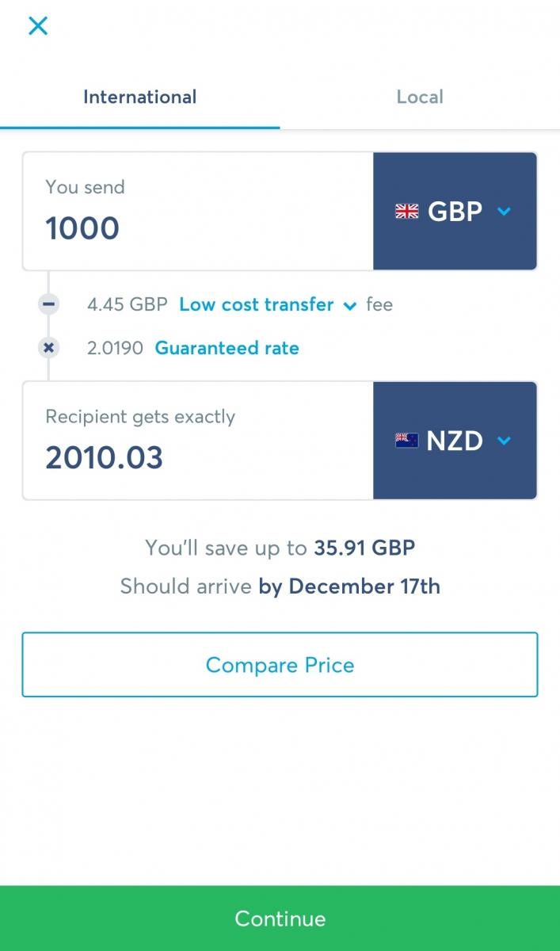Click the UK flag icon
Screen dimensions: 560x951
[406, 212]
